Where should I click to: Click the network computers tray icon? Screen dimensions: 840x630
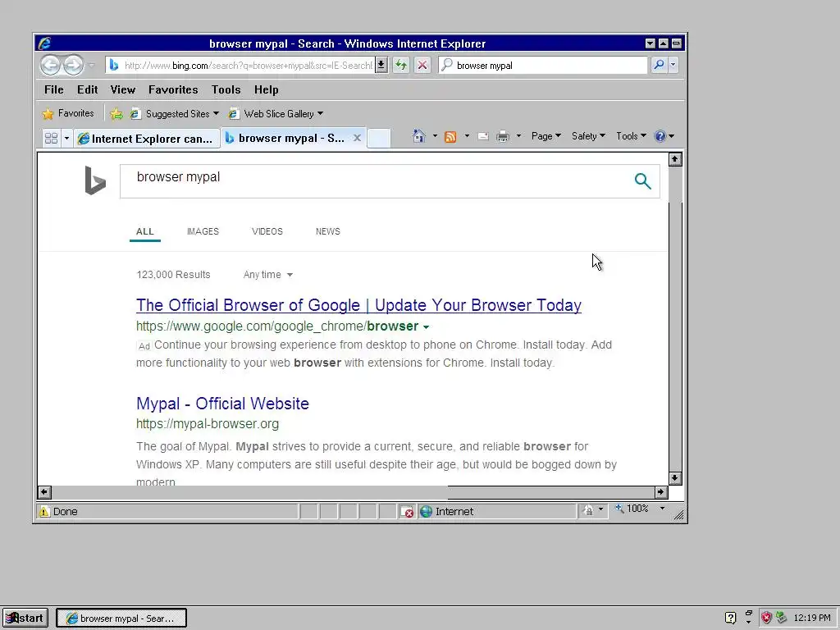782,618
